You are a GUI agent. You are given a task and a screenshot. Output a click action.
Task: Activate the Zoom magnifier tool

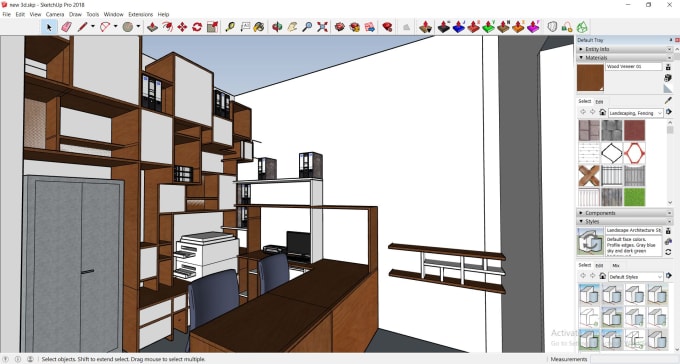[x=307, y=27]
